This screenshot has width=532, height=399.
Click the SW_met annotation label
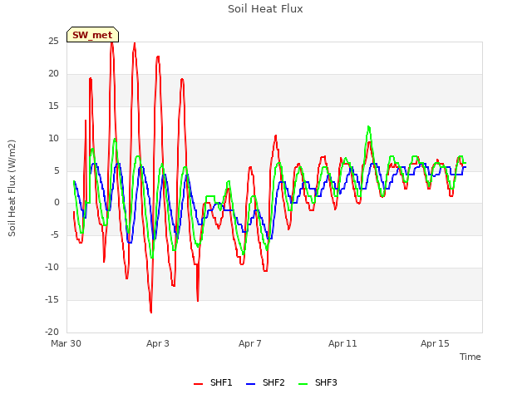pyautogui.click(x=92, y=35)
